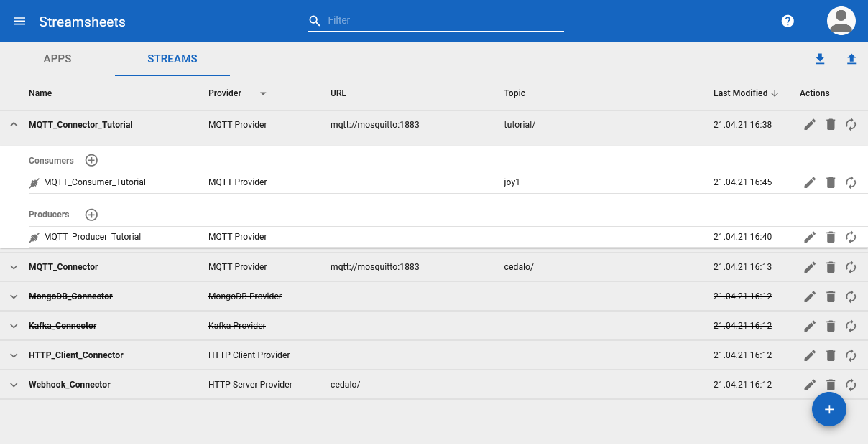The image size is (868, 445).
Task: Edit MQTT_Producer_Tutorial
Action: click(810, 237)
